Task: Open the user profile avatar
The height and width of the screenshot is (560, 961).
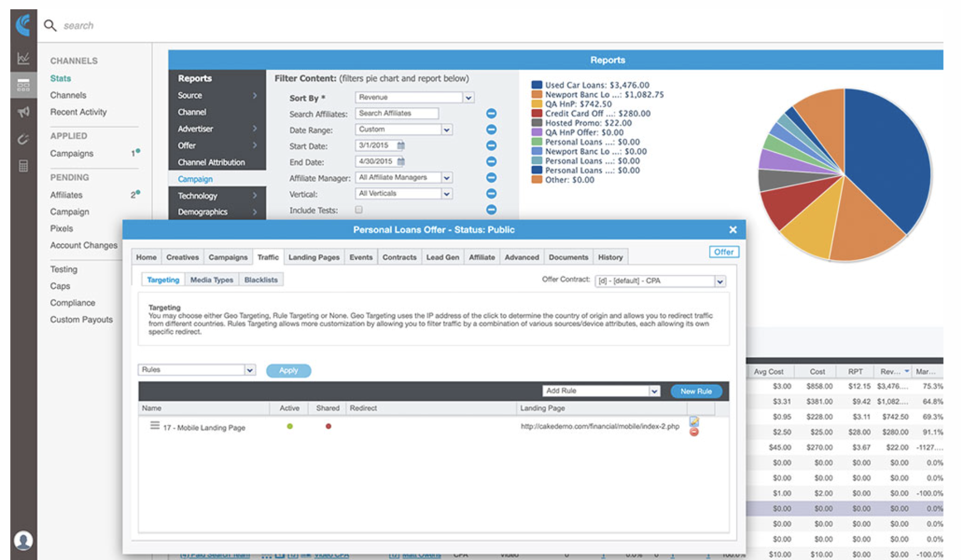Action: pyautogui.click(x=23, y=540)
